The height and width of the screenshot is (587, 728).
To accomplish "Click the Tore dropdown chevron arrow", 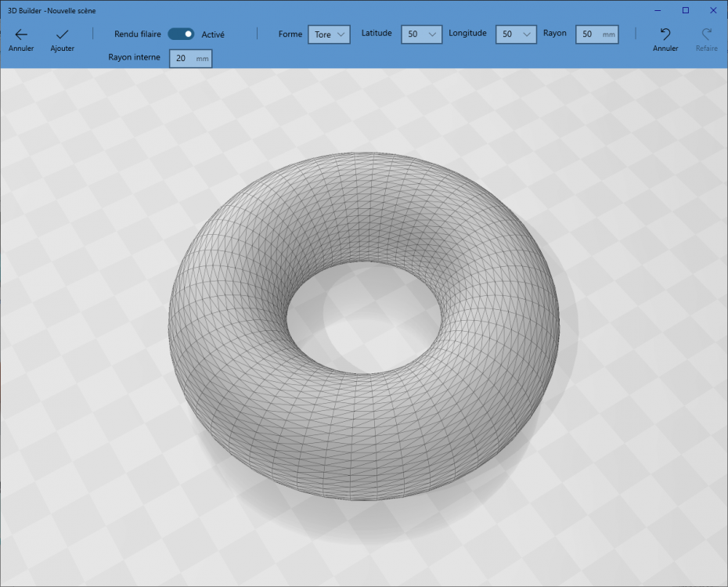I will 341,34.
